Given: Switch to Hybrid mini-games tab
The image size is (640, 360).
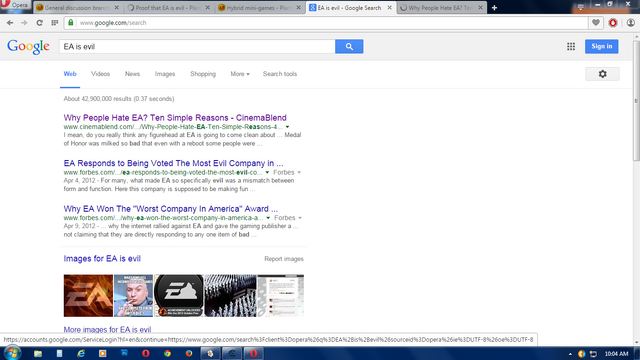Looking at the screenshot, I should 260,8.
